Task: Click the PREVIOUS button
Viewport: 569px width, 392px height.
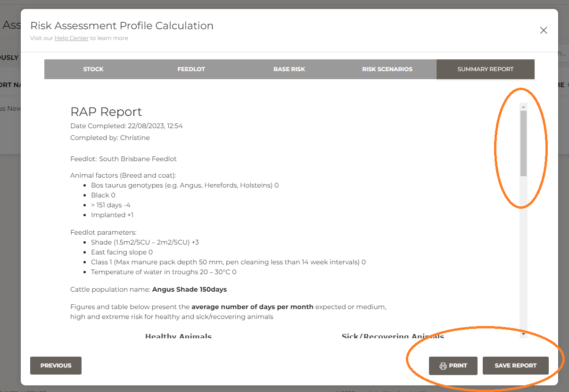Action: point(56,366)
